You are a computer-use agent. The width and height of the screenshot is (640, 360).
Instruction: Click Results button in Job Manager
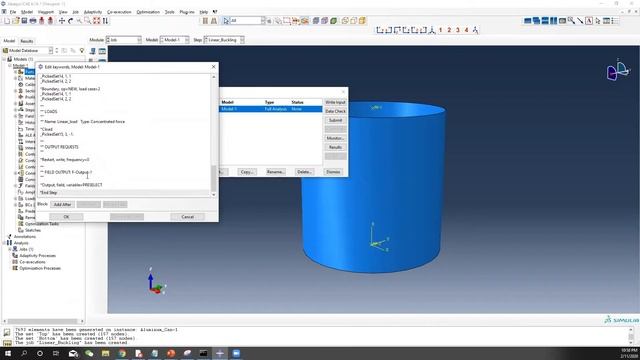click(x=336, y=147)
